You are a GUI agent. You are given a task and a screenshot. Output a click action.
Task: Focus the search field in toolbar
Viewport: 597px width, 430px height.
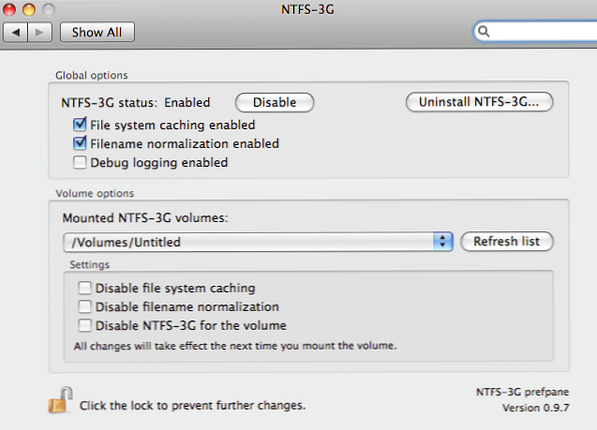tap(535, 31)
